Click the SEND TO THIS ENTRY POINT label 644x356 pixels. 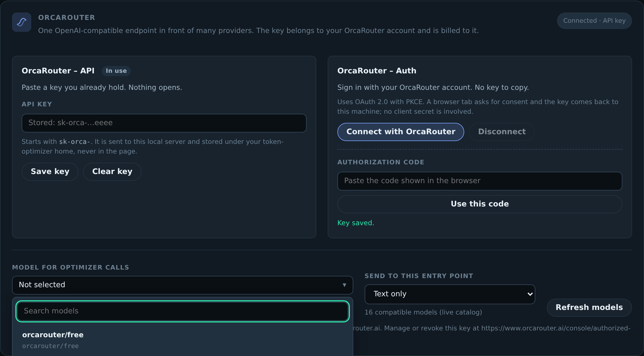coord(419,276)
